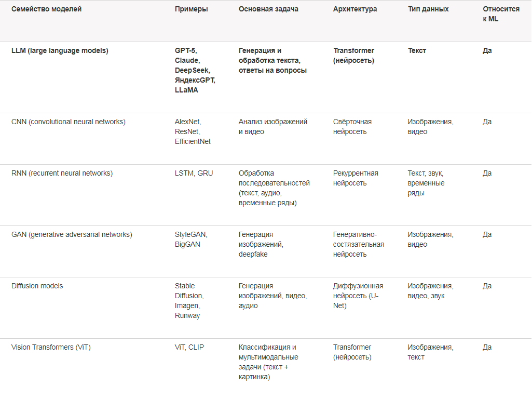Viewport: 532px width, 399px height.
Task: Click the 'Генеративно-состязательная нейросеть' cell
Action: [x=358, y=244]
